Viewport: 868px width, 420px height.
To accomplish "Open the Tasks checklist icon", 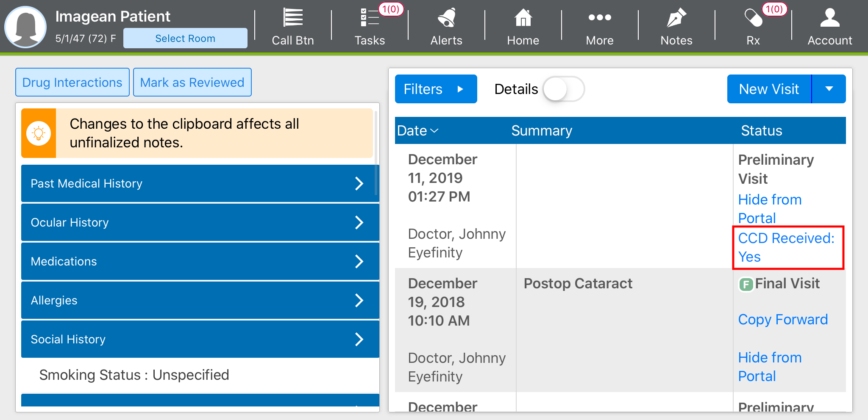I will point(369,19).
